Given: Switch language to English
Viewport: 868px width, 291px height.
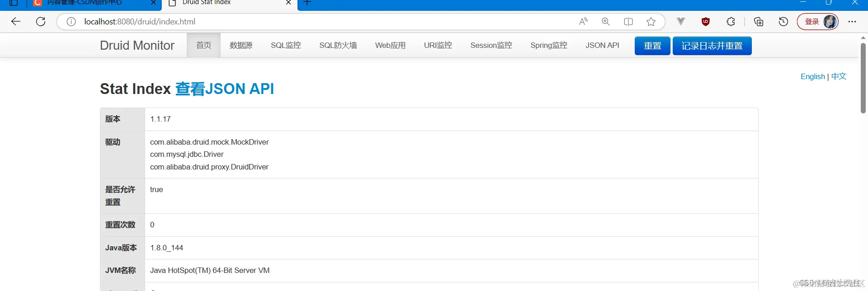Looking at the screenshot, I should coord(813,76).
